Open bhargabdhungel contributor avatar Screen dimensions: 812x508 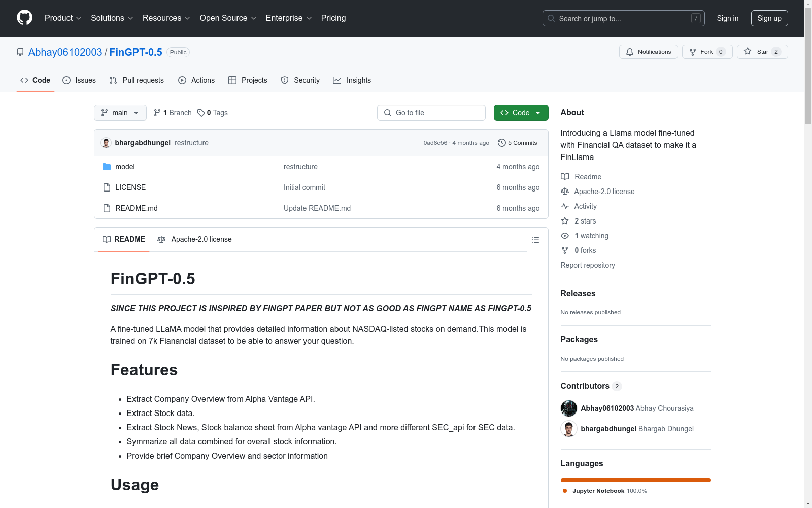tap(569, 429)
